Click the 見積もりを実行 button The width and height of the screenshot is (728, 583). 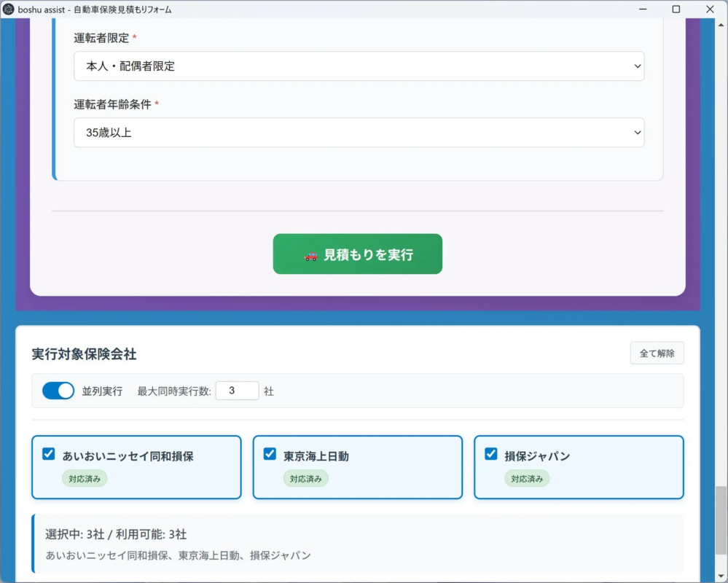(x=357, y=254)
